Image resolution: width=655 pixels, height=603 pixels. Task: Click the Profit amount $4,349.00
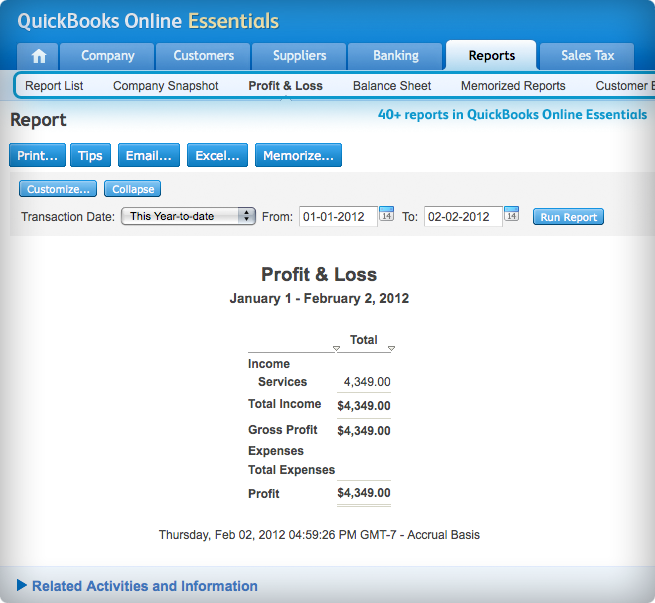(363, 493)
